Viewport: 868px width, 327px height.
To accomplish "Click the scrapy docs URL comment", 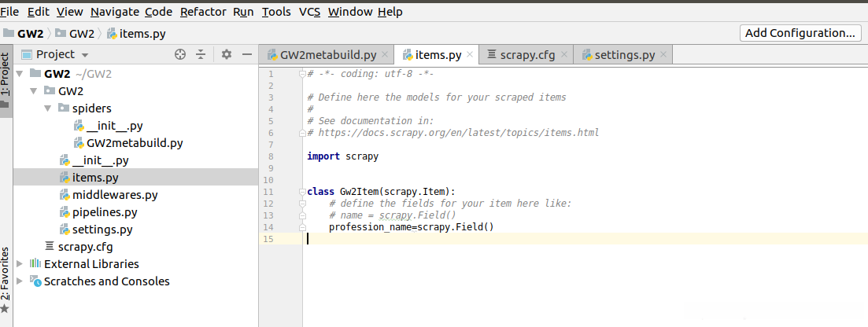I will (x=453, y=133).
